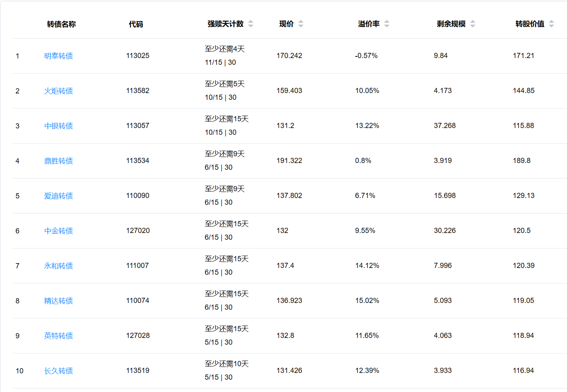Sort table by 强赎天计数 sort icon
Screen dimensions: 567x392
[x=251, y=24]
